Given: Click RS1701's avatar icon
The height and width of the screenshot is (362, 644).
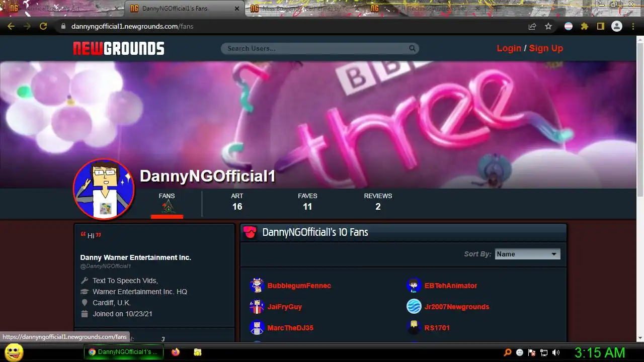Looking at the screenshot, I should [414, 328].
